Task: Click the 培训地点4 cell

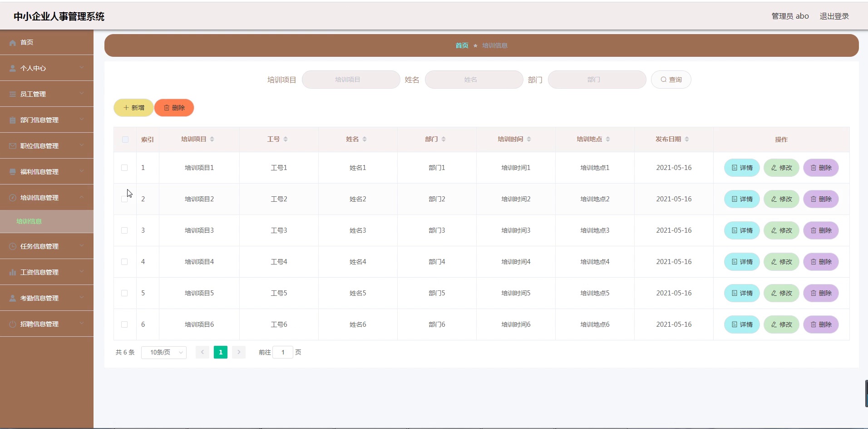Action: click(x=595, y=262)
